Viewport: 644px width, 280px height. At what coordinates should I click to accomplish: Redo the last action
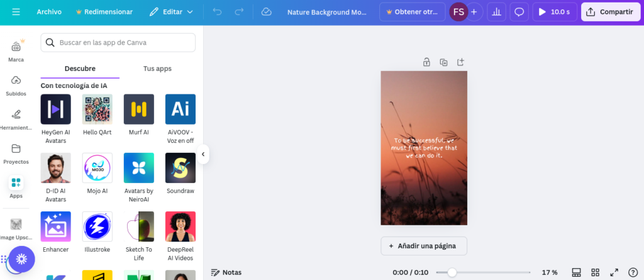pyautogui.click(x=238, y=12)
